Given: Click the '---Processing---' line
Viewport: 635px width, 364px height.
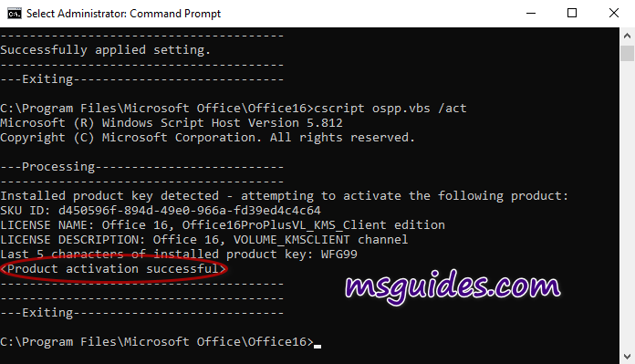Looking at the screenshot, I should click(x=141, y=167).
